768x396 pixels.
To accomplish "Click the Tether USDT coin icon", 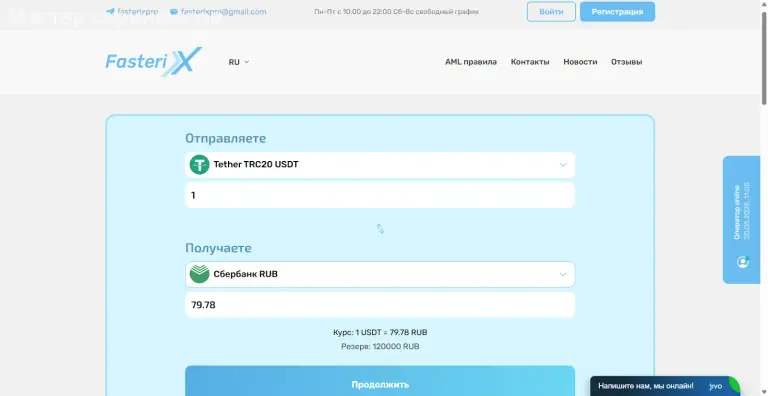I will pos(199,165).
